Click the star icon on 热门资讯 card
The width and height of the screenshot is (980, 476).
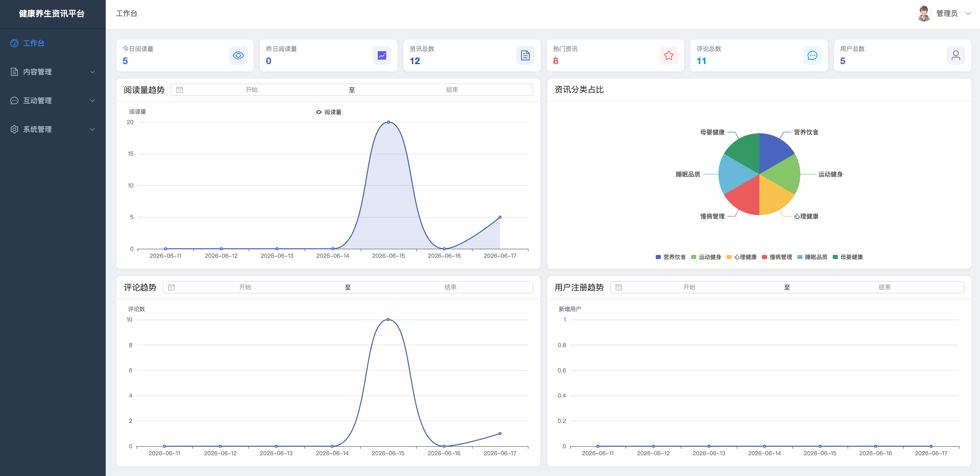[669, 55]
